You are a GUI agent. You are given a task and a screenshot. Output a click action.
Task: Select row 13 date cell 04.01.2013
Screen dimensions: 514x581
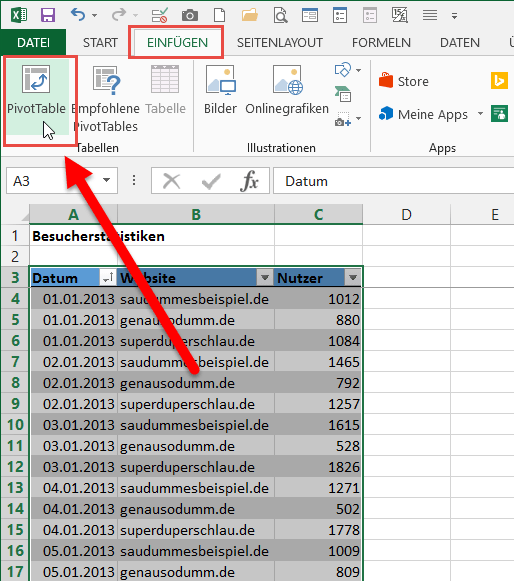pos(74,488)
